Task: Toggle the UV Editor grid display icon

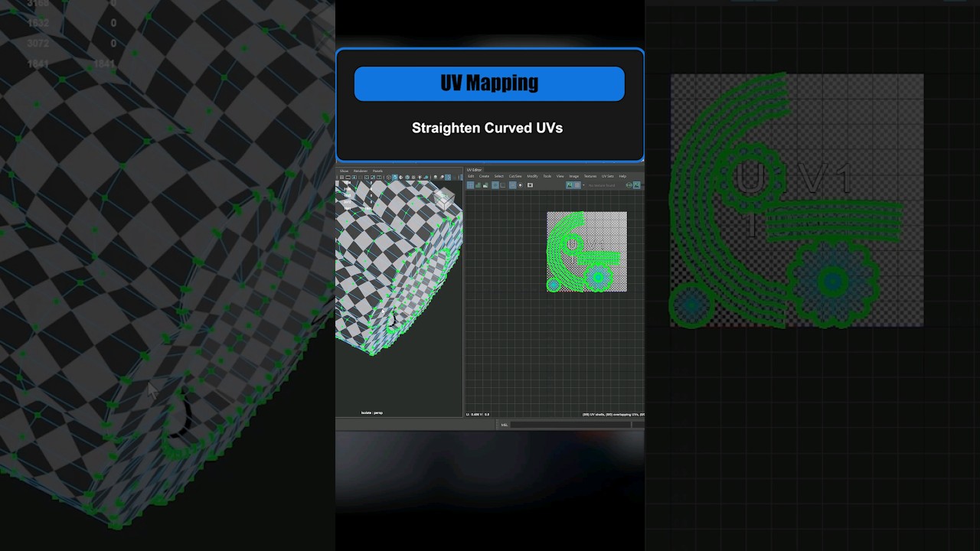Action: click(x=513, y=185)
